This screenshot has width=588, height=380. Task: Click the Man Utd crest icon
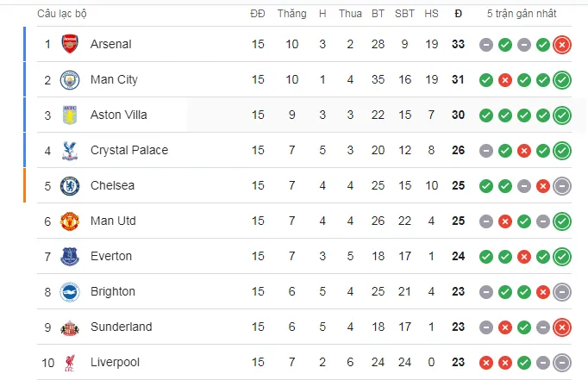coord(70,221)
